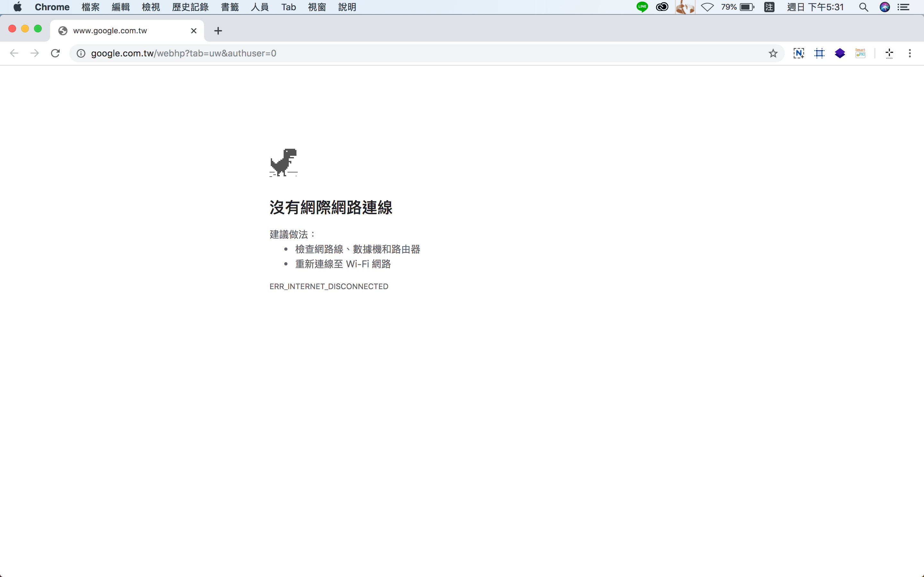924x577 pixels.
Task: Click the site information icon in address bar
Action: coord(81,53)
